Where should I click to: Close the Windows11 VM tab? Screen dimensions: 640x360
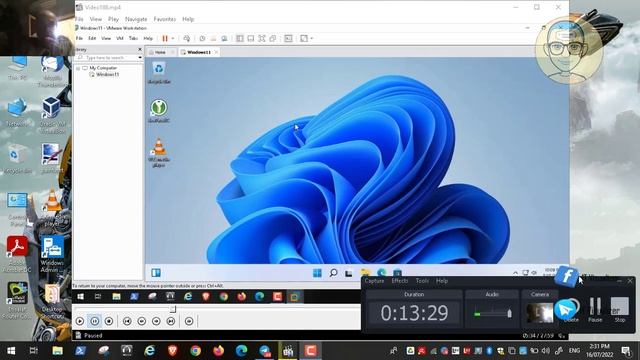pos(216,52)
